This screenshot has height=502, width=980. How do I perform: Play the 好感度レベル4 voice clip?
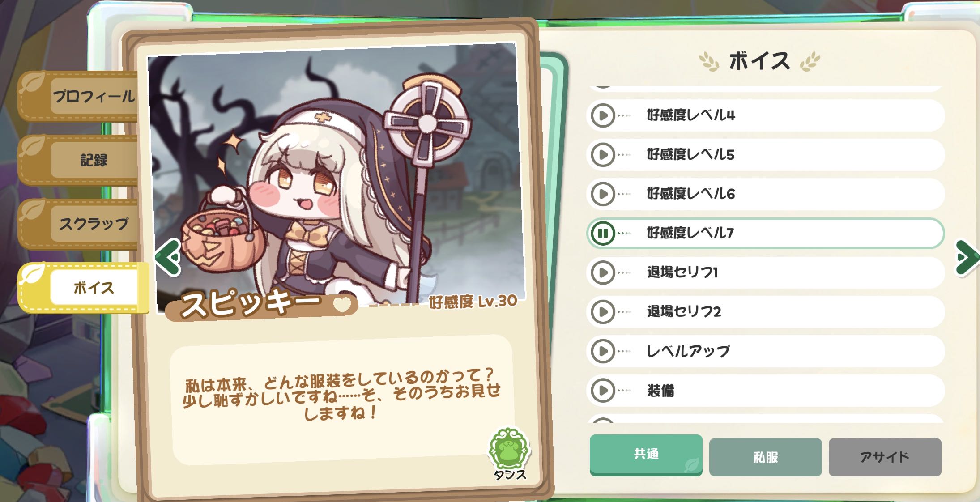click(x=603, y=115)
